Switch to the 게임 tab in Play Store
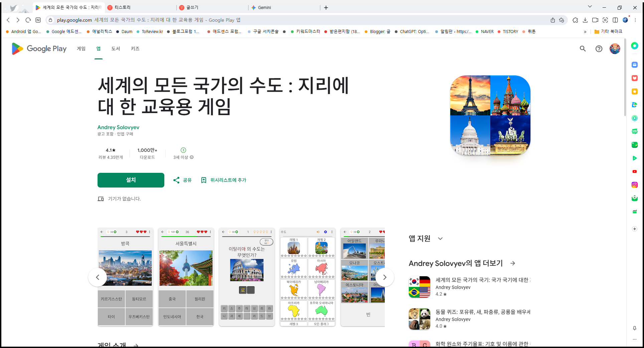The height and width of the screenshot is (348, 644). click(81, 49)
